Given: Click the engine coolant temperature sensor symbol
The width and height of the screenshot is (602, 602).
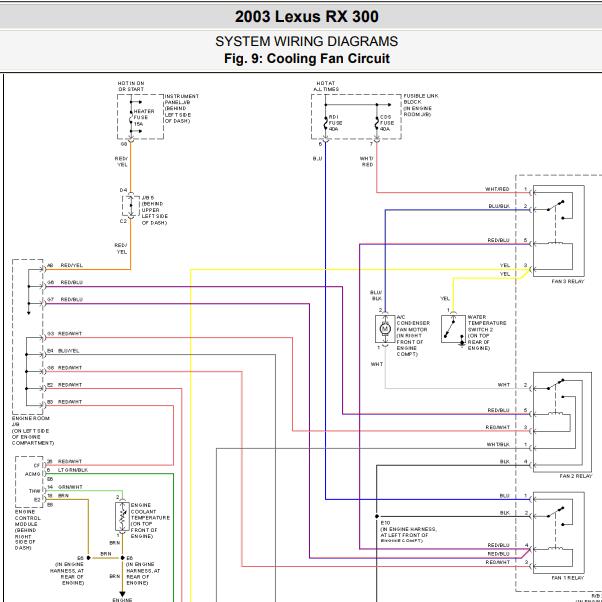Looking at the screenshot, I should pos(122,517).
